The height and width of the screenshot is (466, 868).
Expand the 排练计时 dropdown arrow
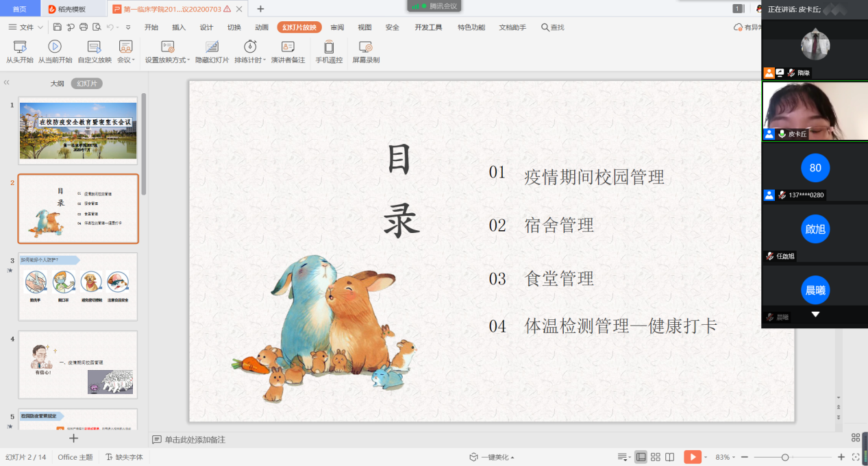click(x=264, y=60)
